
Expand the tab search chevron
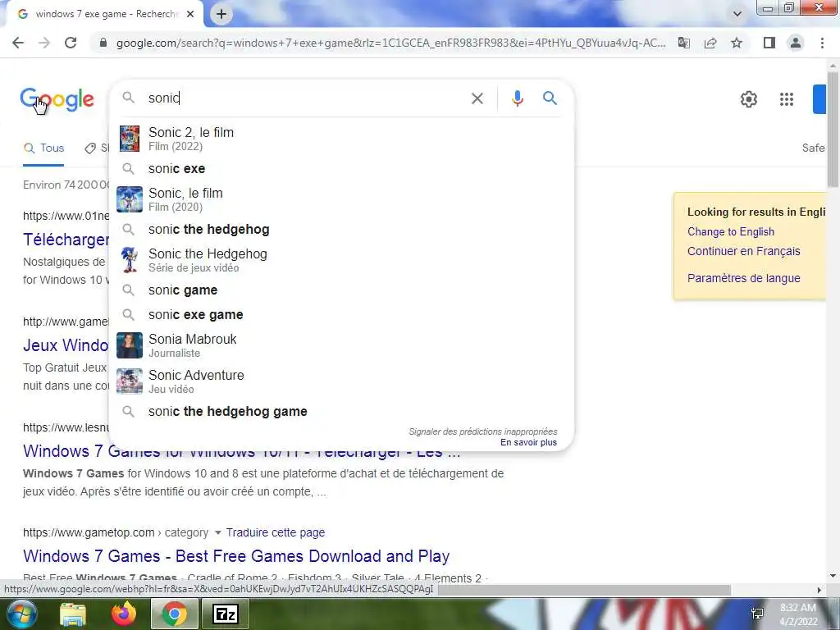click(737, 14)
